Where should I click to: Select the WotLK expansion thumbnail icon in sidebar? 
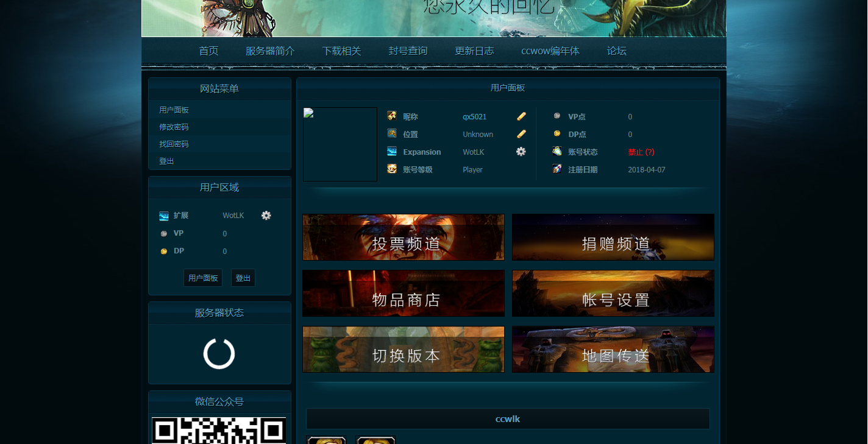pos(163,215)
